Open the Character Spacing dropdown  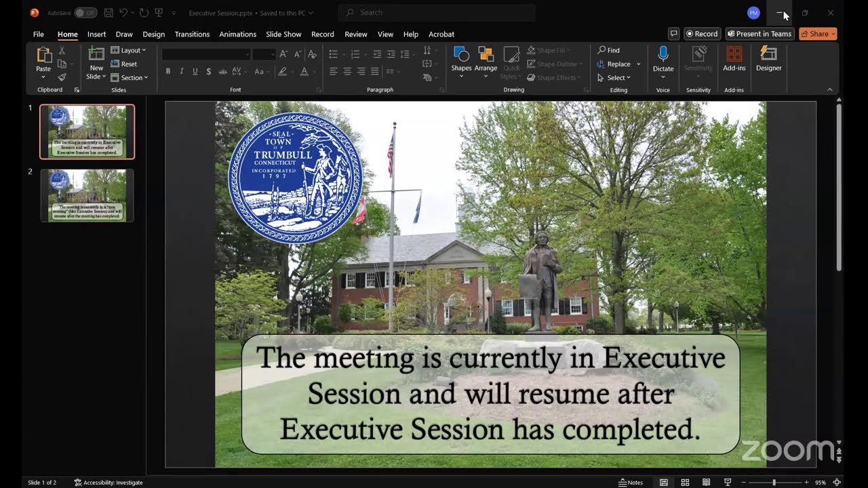[239, 71]
